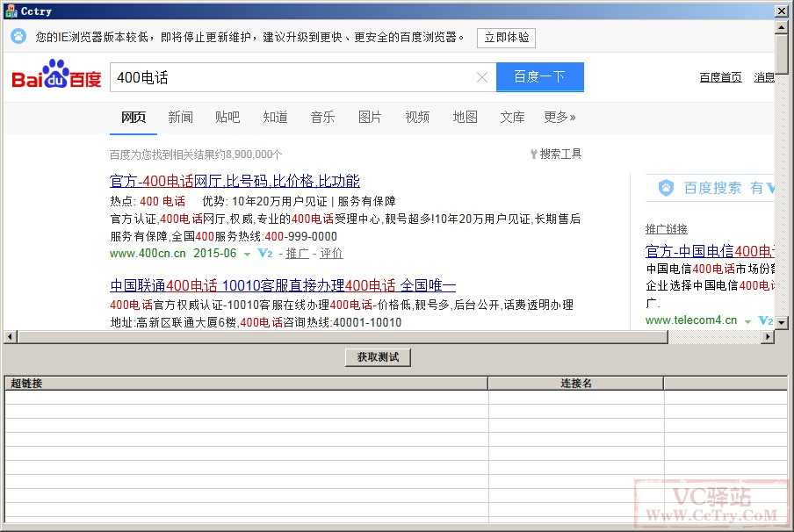The width and height of the screenshot is (794, 532).
Task: Click the www.telecom4.cn URL
Action: click(691, 320)
